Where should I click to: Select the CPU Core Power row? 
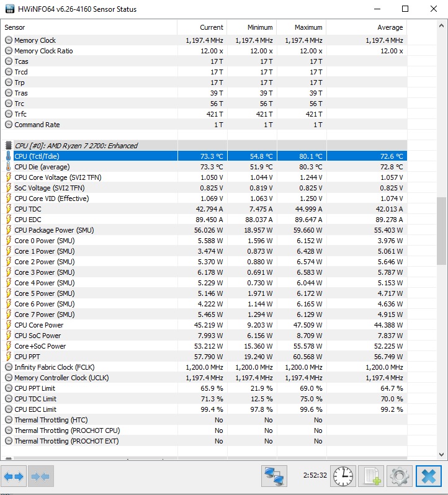pos(204,325)
